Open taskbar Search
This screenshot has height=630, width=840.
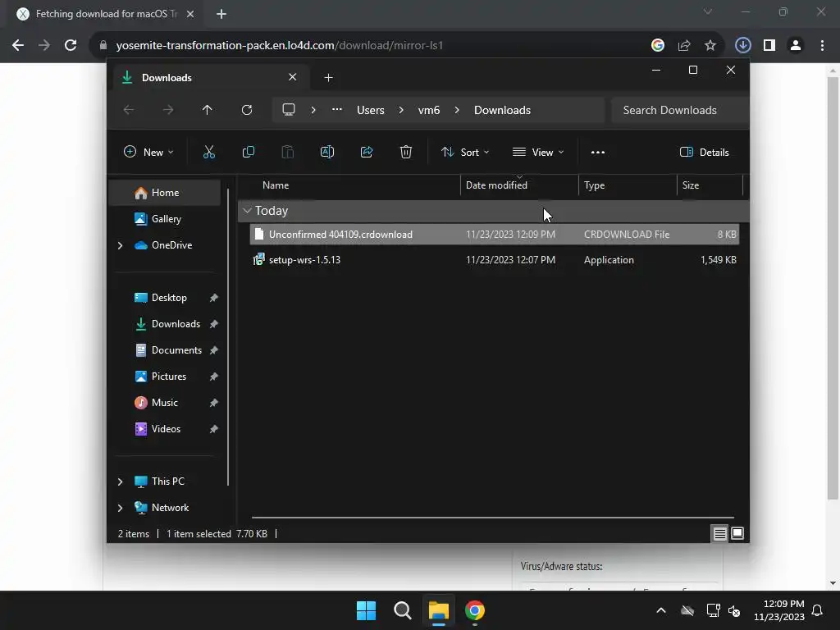402,610
